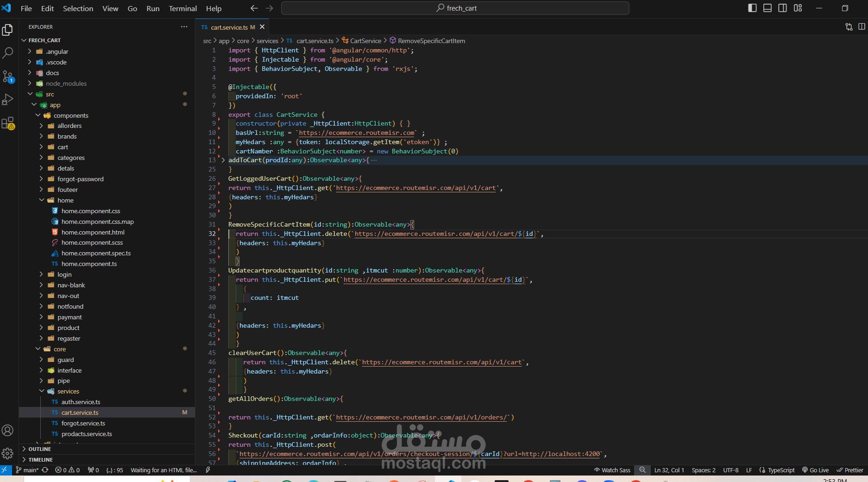Open forgot.service.ts in the explorer

click(x=83, y=423)
